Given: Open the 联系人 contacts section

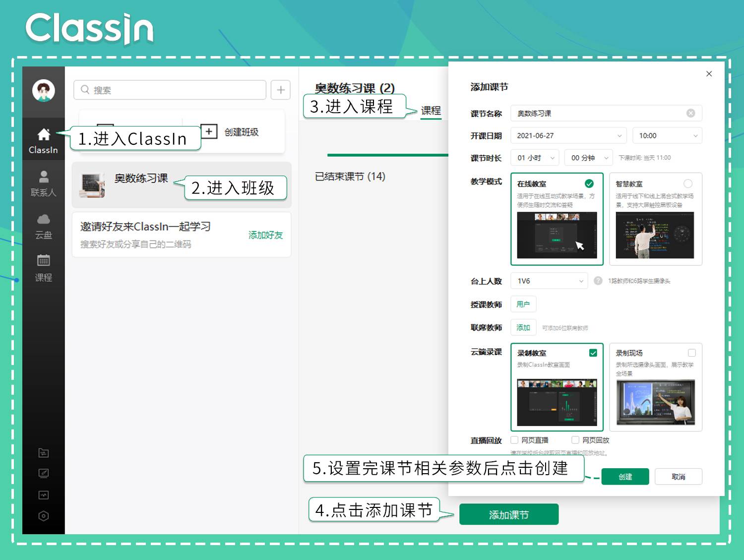Looking at the screenshot, I should point(44,184).
